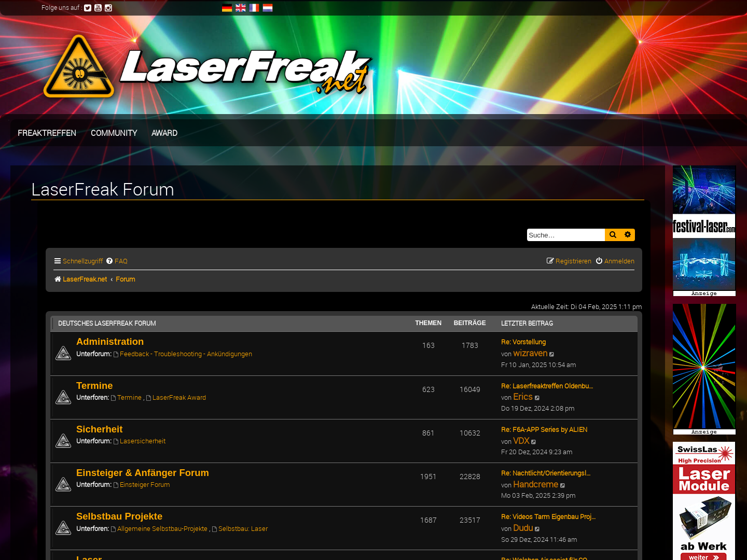This screenshot has height=560, width=747.
Task: View latest post icon next to Dudu
Action: click(x=537, y=529)
